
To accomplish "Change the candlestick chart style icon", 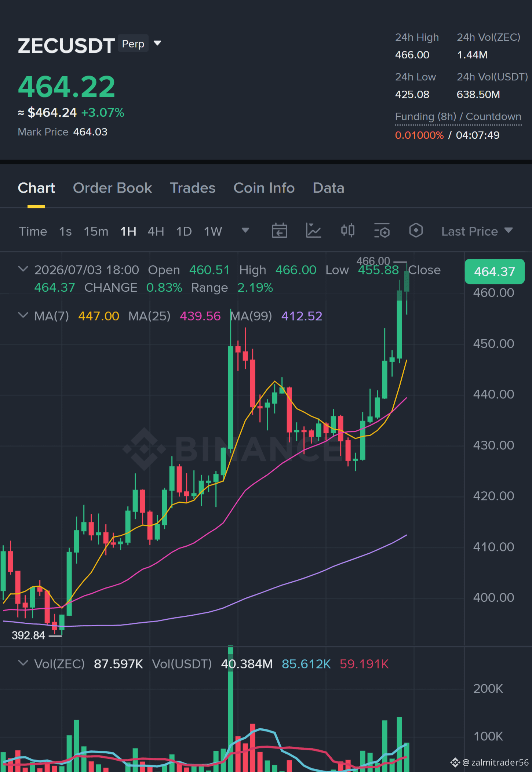I will click(348, 231).
